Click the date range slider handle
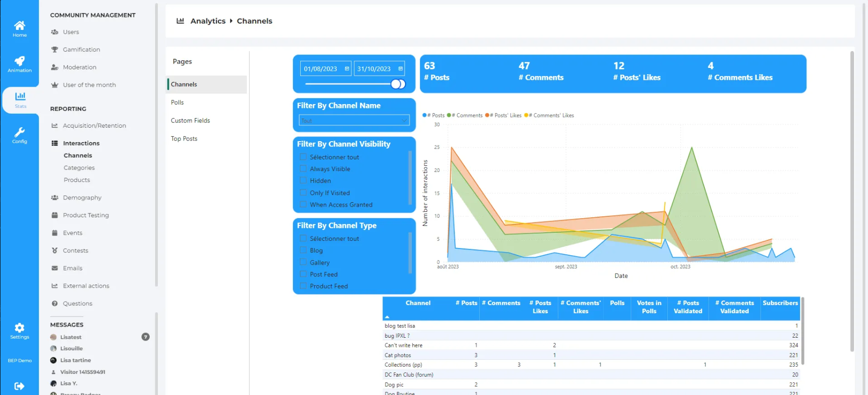The image size is (868, 395). (x=397, y=84)
